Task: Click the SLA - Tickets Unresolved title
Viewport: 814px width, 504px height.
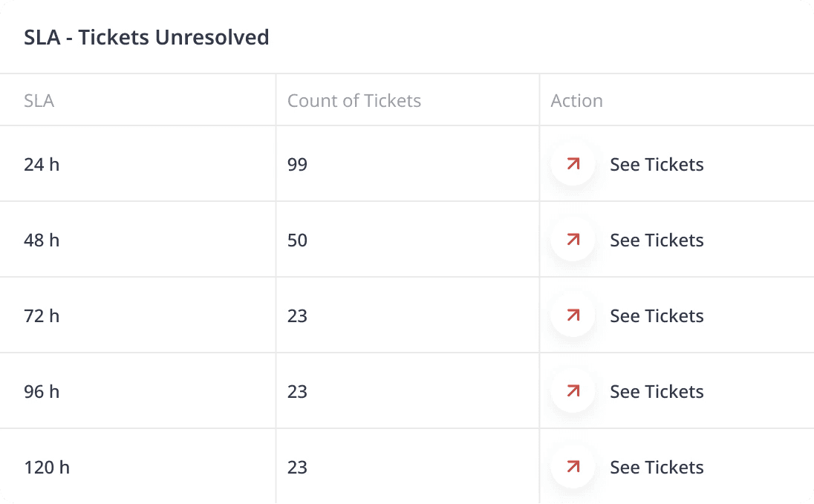Action: pos(146,37)
